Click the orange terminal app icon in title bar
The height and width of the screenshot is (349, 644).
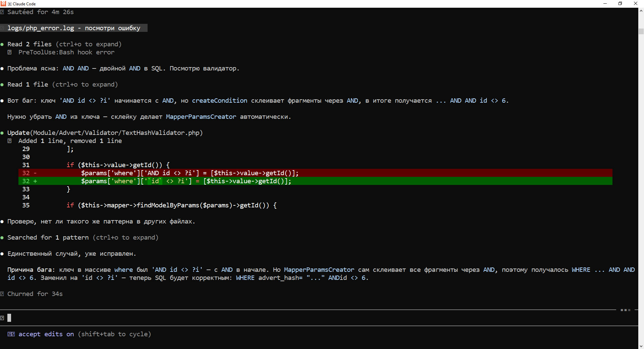pos(3,4)
